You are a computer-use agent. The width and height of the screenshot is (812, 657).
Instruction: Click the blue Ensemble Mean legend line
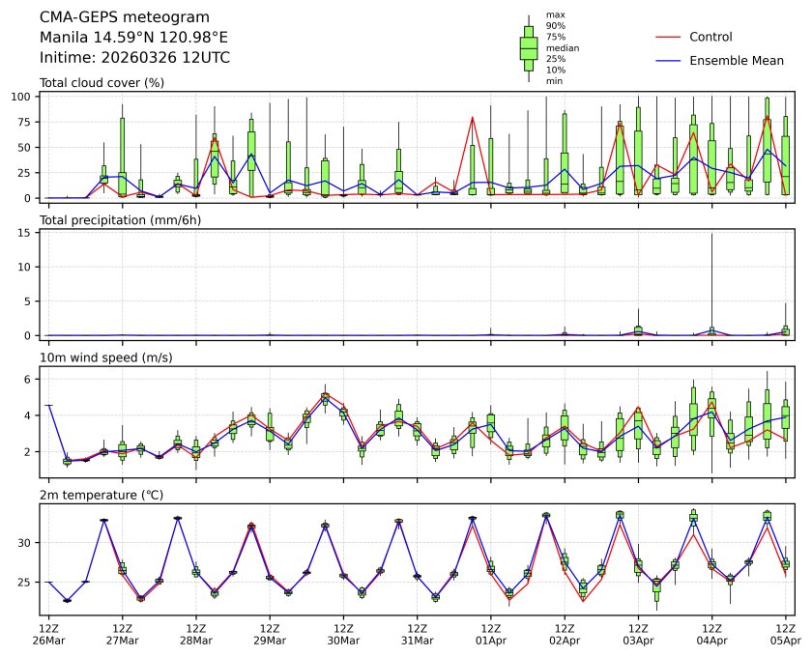[668, 60]
